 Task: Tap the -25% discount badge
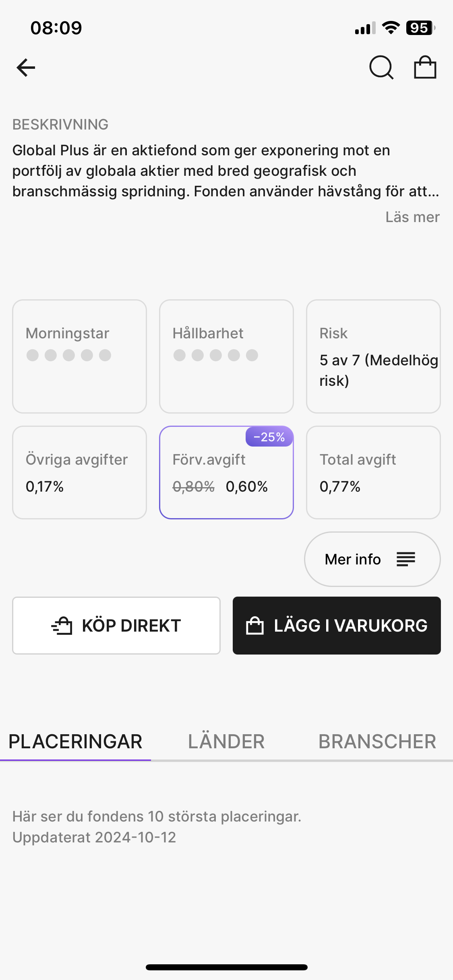pos(269,437)
